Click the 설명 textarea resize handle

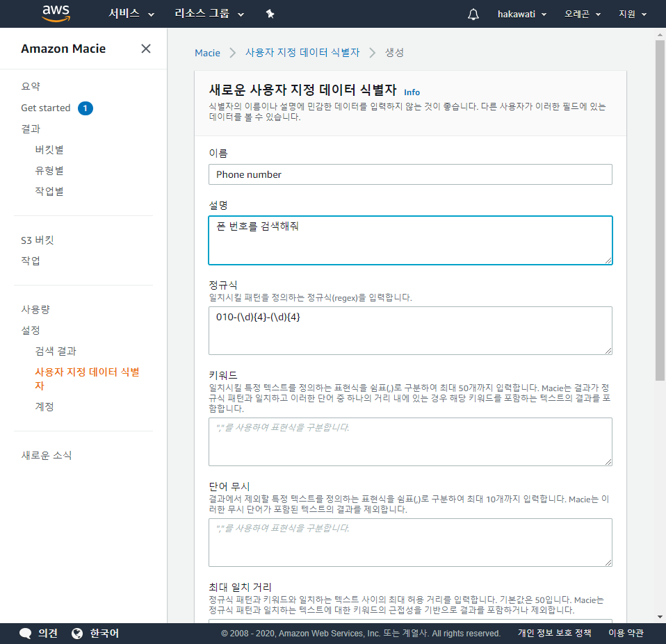608,261
